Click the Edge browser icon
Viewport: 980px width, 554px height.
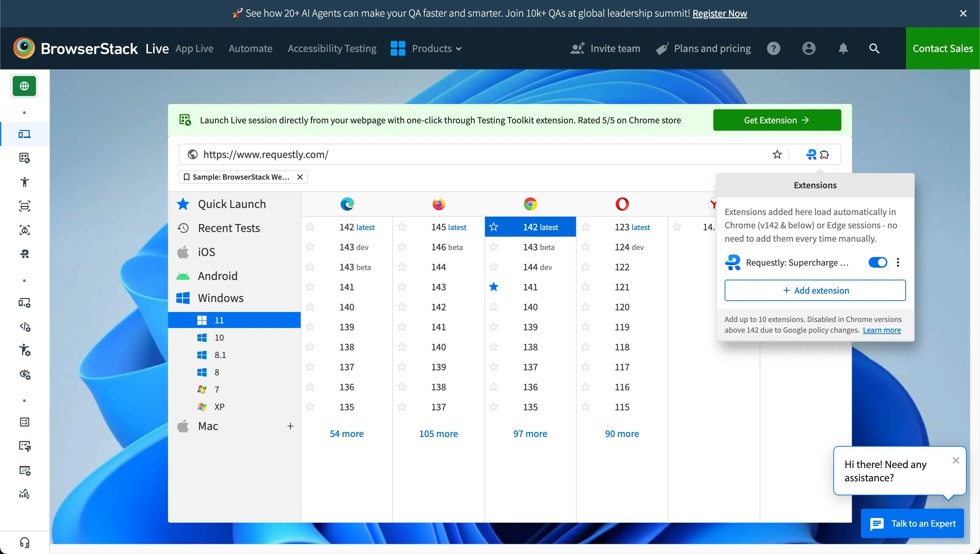tap(347, 204)
